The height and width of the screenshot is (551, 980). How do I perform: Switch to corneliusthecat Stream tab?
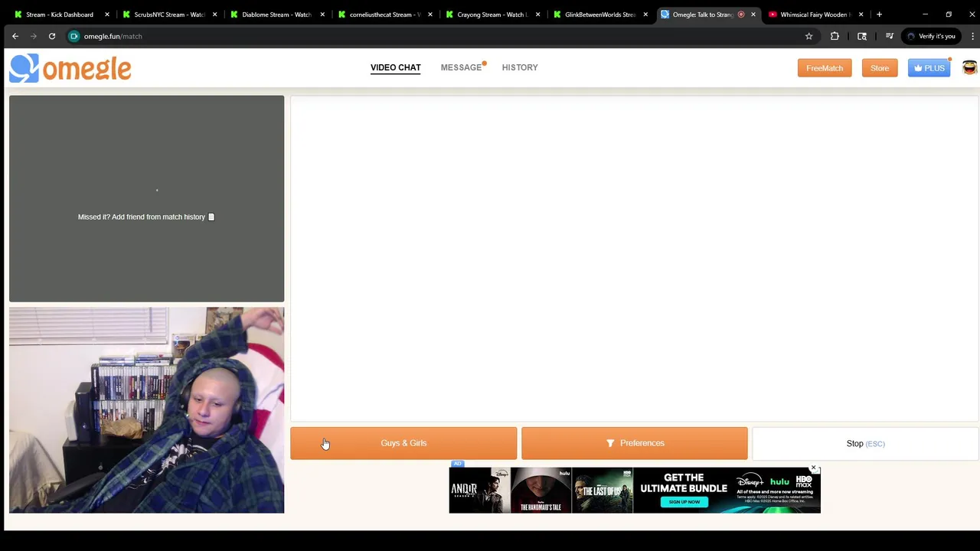pos(384,15)
